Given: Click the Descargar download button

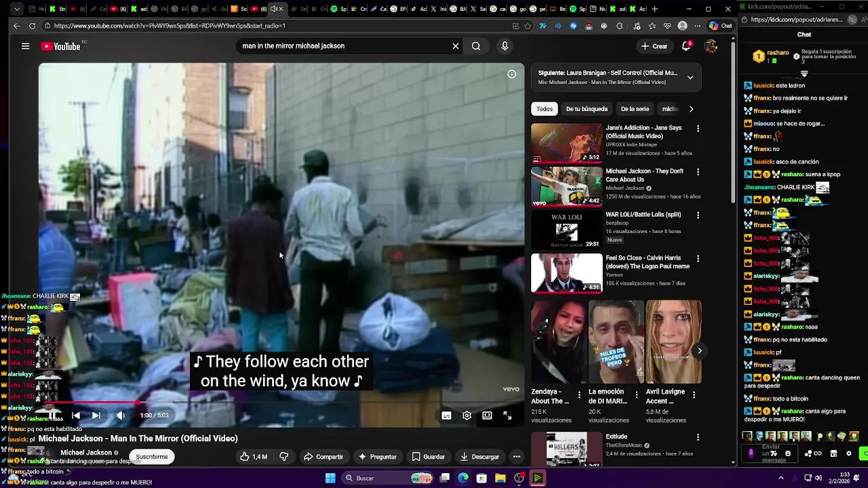Looking at the screenshot, I should pos(479,457).
